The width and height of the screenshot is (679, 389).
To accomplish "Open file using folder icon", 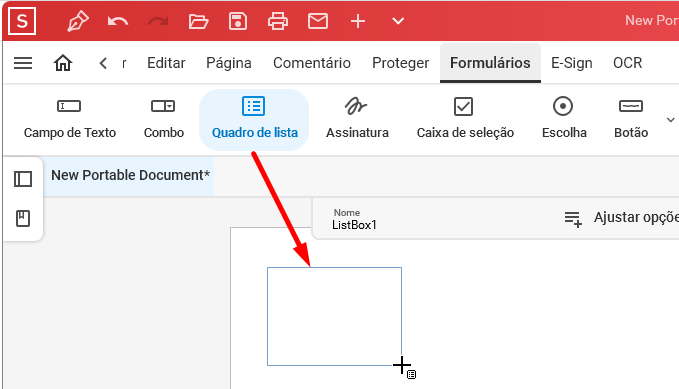I will 198,21.
